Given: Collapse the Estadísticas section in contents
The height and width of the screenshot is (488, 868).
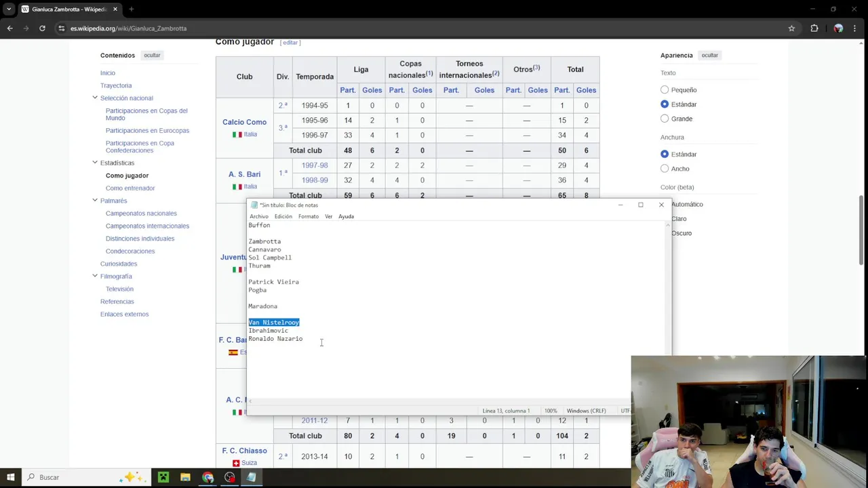Looking at the screenshot, I should click(95, 163).
